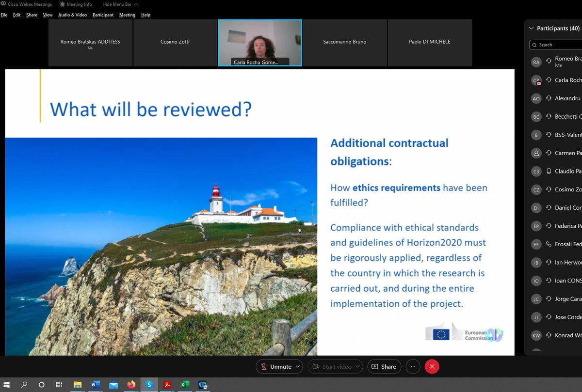The height and width of the screenshot is (392, 582).
Task: Select participant Ian Herwor in list
Action: click(555, 263)
